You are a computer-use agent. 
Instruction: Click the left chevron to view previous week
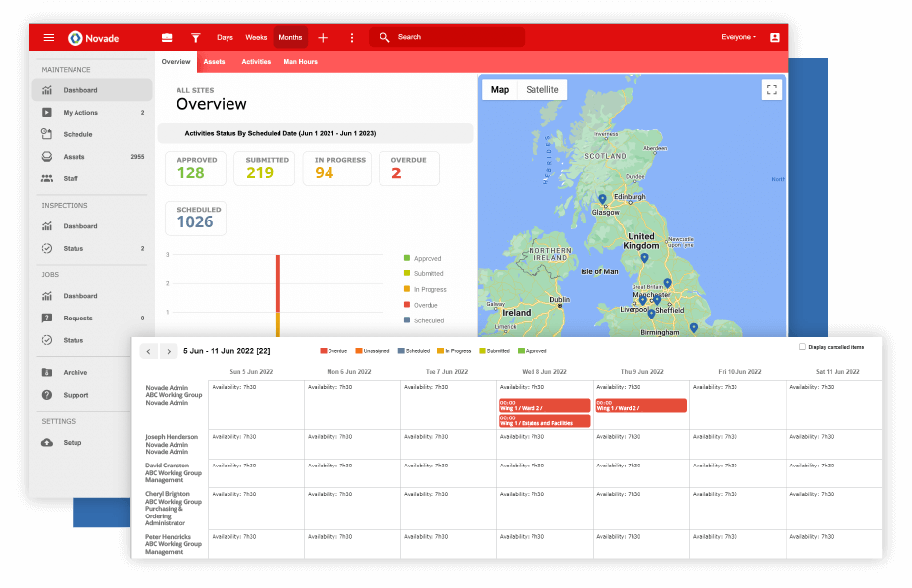[x=148, y=351]
